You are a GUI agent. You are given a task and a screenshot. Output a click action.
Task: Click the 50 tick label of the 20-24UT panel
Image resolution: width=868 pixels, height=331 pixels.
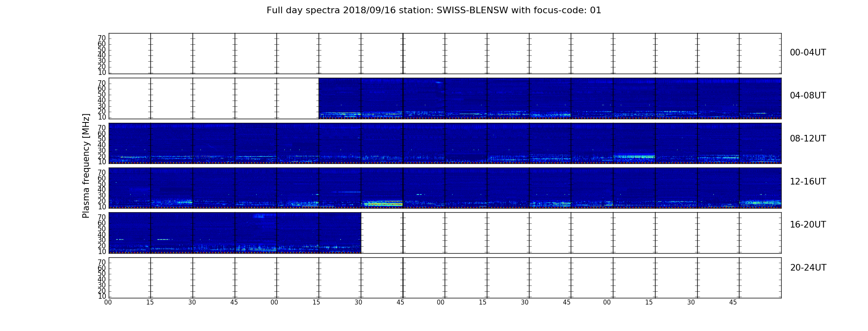(x=102, y=273)
